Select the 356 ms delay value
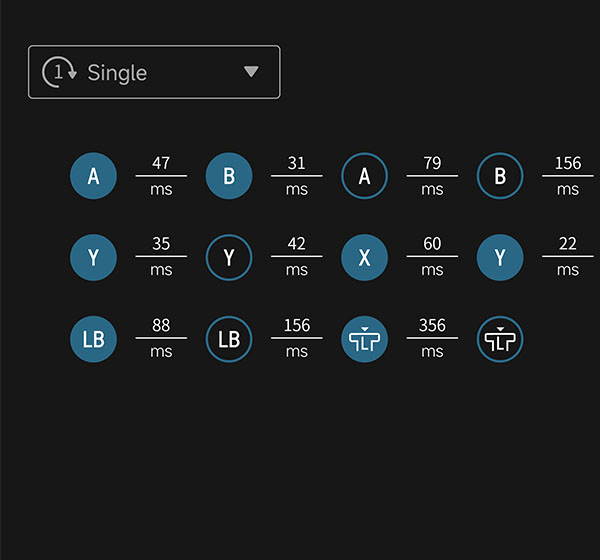 pos(432,326)
